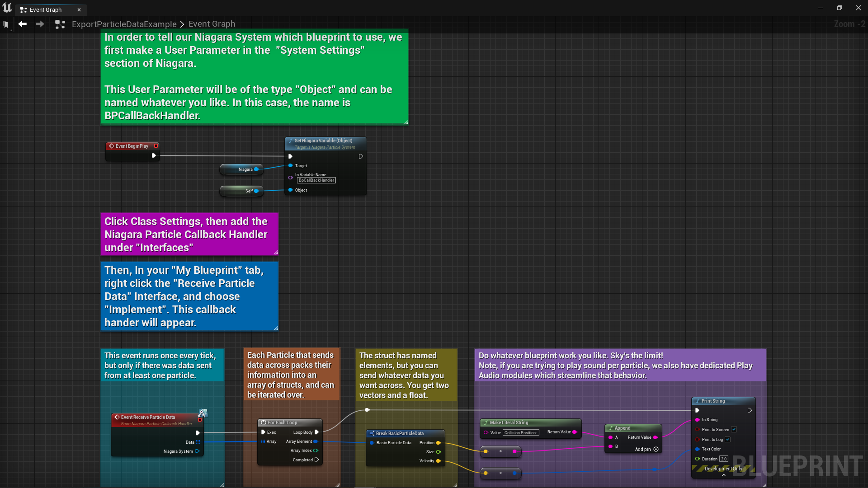The height and width of the screenshot is (488, 868).
Task: Click the Text Color input pin
Action: tap(697, 449)
